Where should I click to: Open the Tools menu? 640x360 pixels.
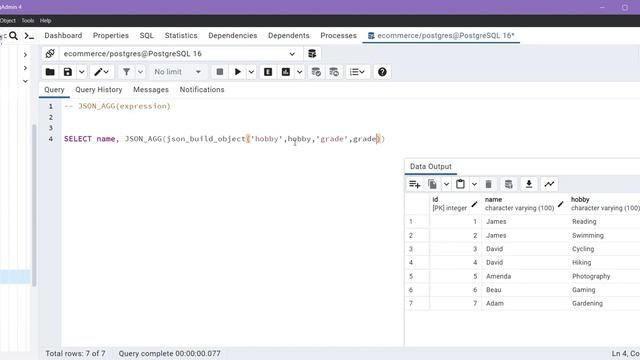click(28, 20)
